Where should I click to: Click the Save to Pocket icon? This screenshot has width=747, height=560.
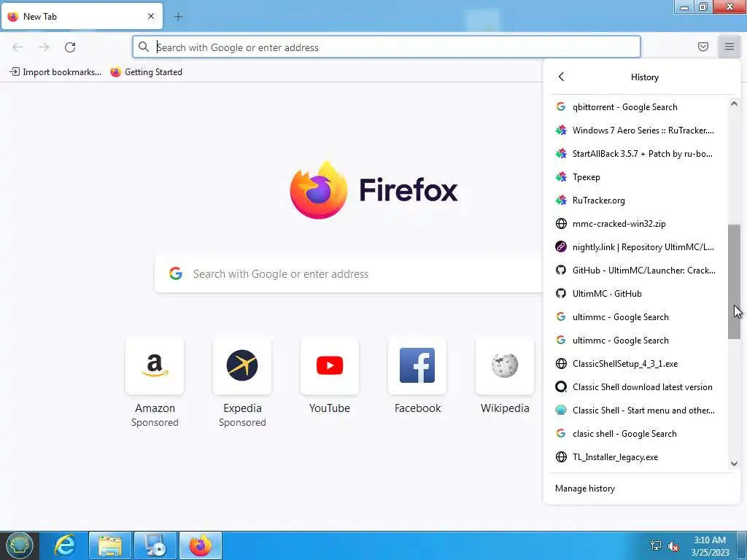(x=703, y=47)
